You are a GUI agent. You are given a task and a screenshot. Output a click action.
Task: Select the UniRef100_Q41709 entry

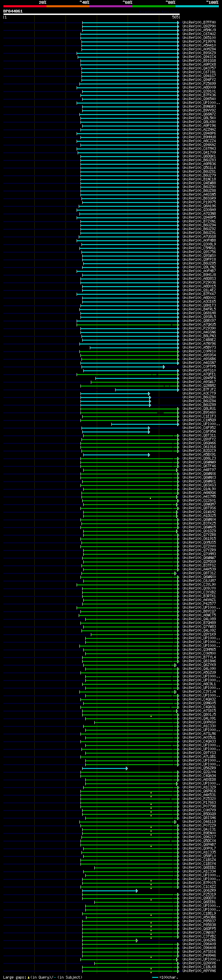coord(199,153)
